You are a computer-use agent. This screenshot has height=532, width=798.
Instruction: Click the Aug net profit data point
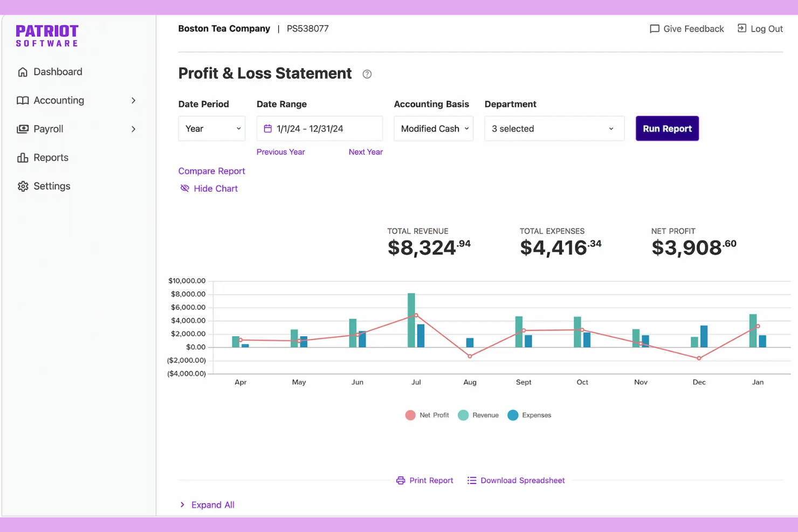tap(470, 356)
